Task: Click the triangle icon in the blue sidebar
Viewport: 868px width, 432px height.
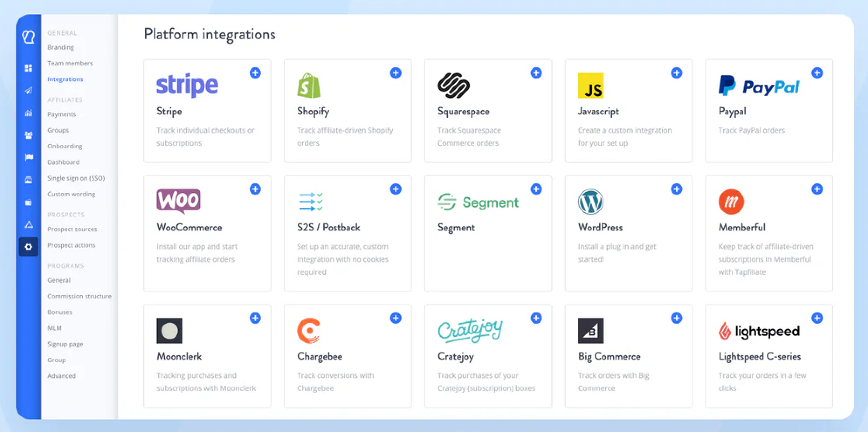Action: (29, 225)
